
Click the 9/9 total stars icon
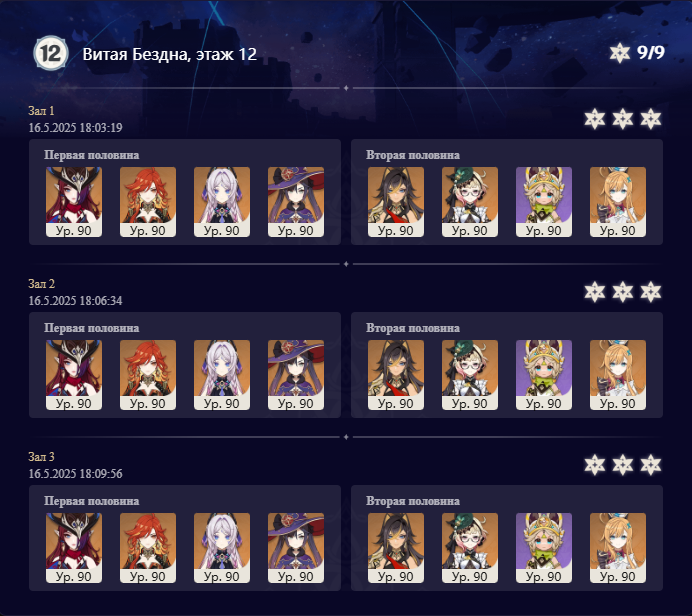[x=620, y=53]
